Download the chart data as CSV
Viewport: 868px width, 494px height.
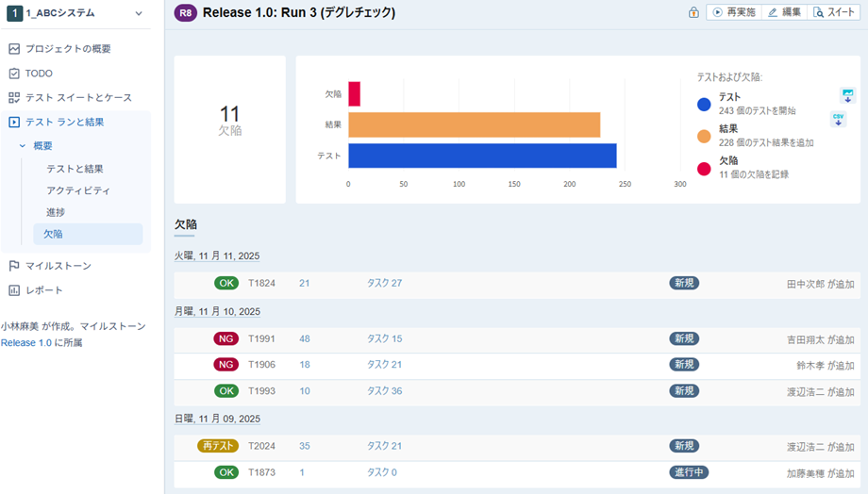pos(838,119)
